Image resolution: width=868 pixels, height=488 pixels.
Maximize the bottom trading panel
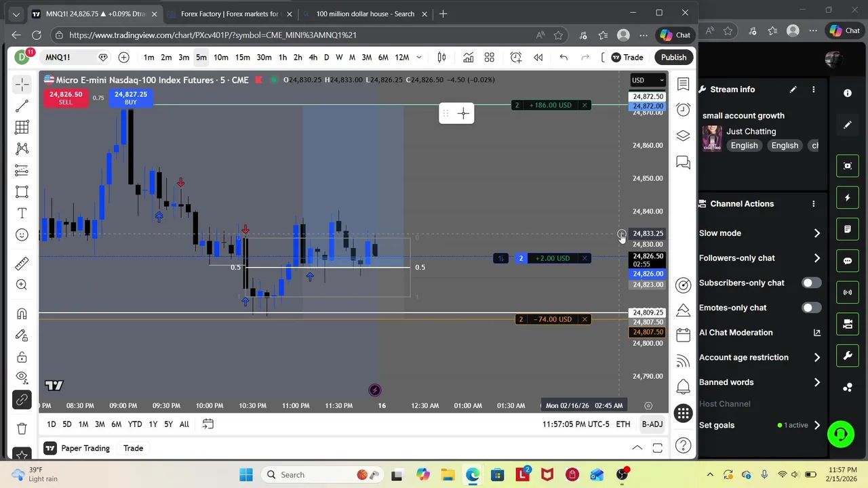click(657, 448)
